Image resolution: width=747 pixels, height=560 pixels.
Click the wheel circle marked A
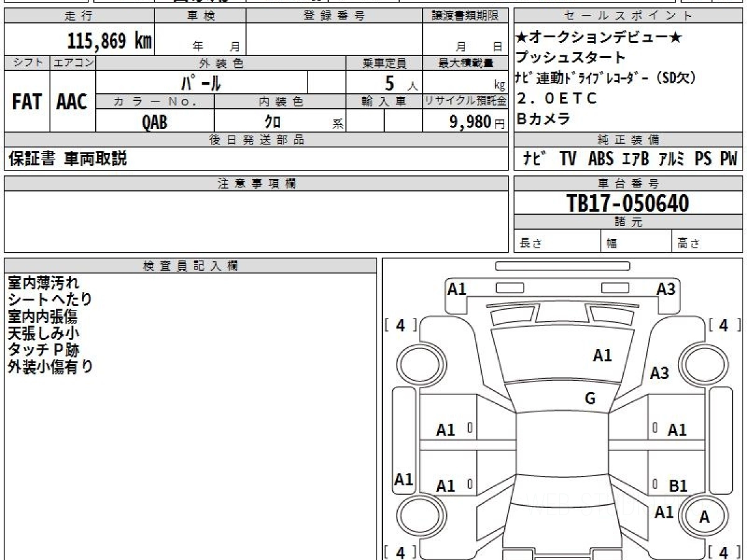pos(704,516)
